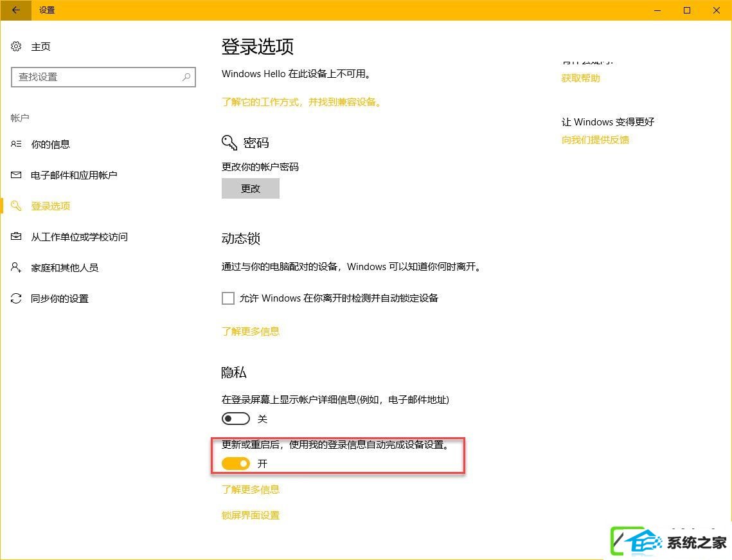Image resolution: width=732 pixels, height=560 pixels.
Task: Click the sync arrows icon for 同步你的设置
Action: (x=16, y=298)
